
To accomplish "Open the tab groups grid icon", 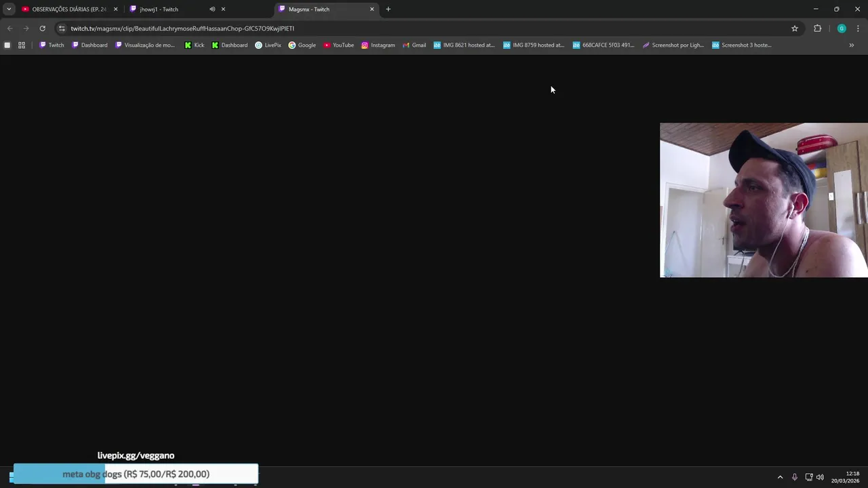I will (22, 45).
